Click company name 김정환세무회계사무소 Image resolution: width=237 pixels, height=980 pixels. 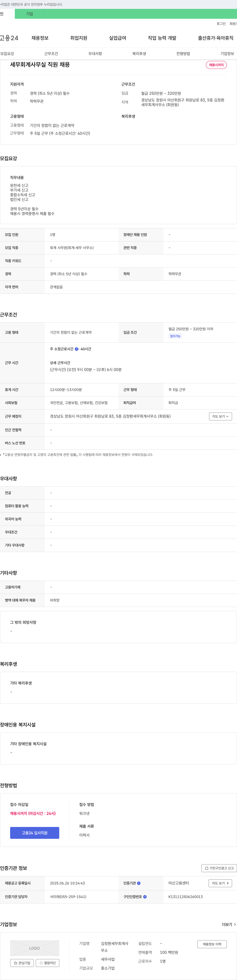coord(115,947)
